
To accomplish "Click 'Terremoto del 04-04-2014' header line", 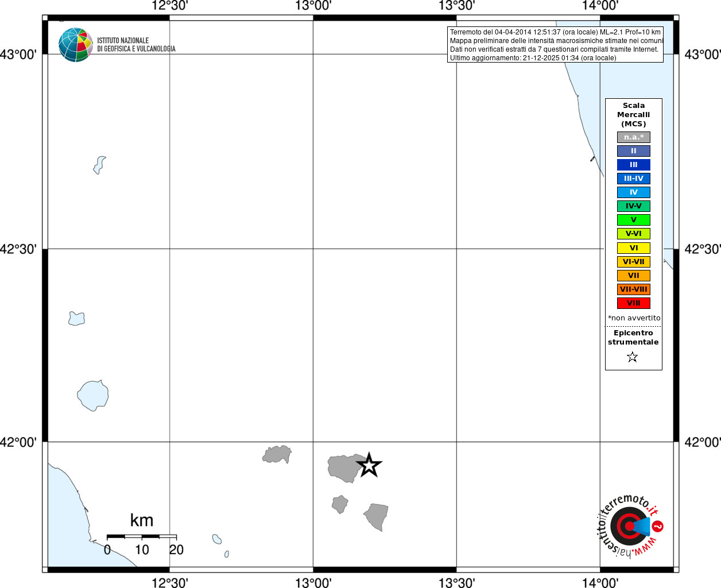I will 555,32.
